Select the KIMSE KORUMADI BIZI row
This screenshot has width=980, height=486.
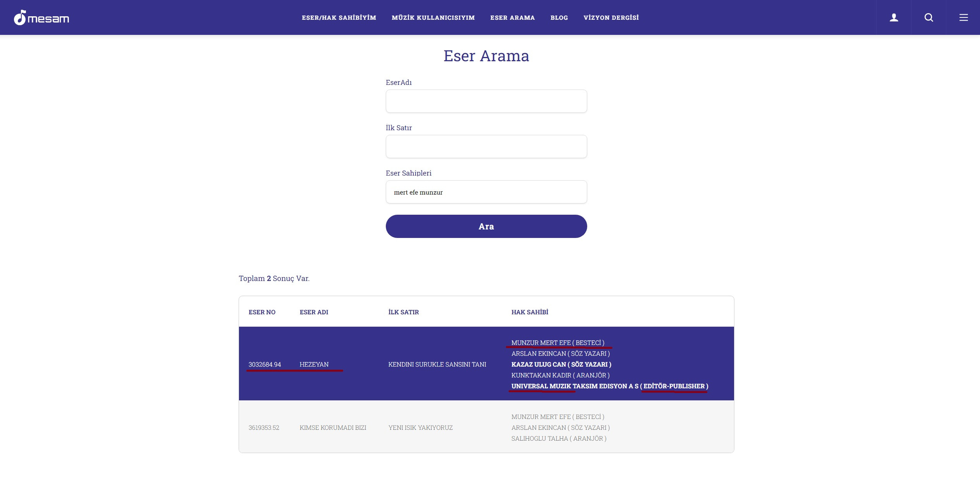(333, 427)
